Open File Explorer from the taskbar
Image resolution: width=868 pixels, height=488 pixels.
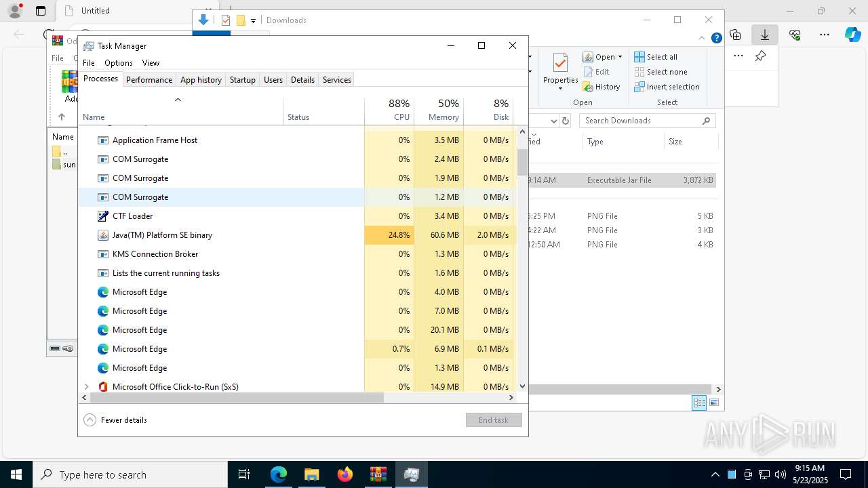click(x=311, y=474)
